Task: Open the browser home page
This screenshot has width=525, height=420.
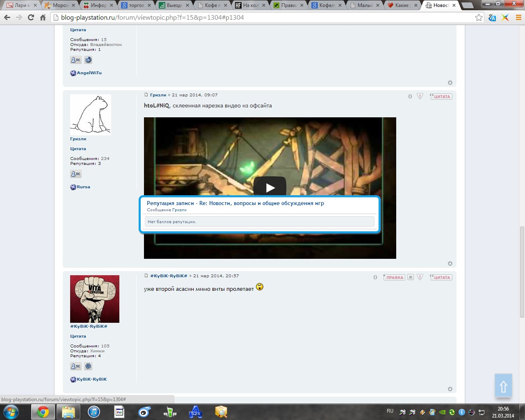Action: pos(43,18)
